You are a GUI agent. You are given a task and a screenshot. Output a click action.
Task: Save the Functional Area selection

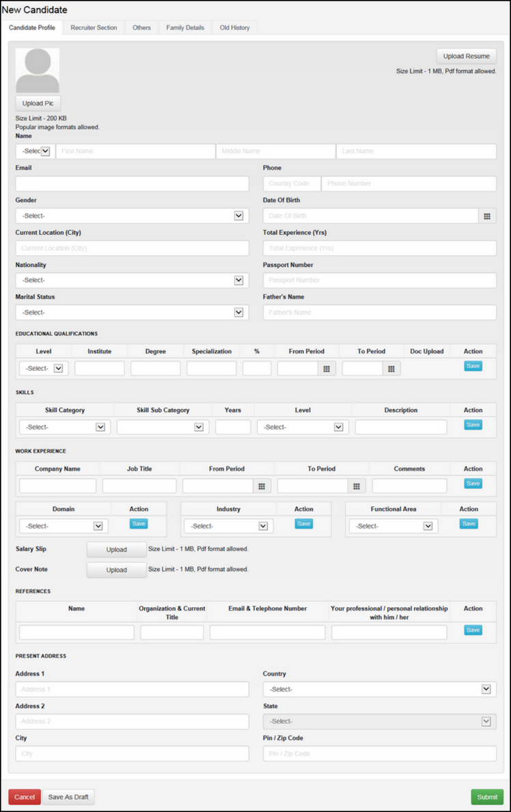pyautogui.click(x=469, y=524)
